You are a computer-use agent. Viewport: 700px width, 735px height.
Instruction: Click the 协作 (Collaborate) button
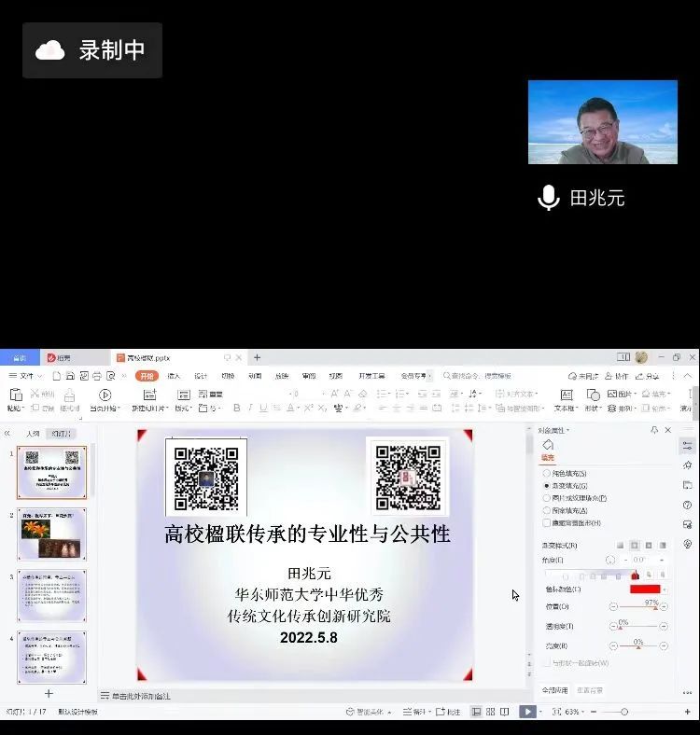pos(617,376)
